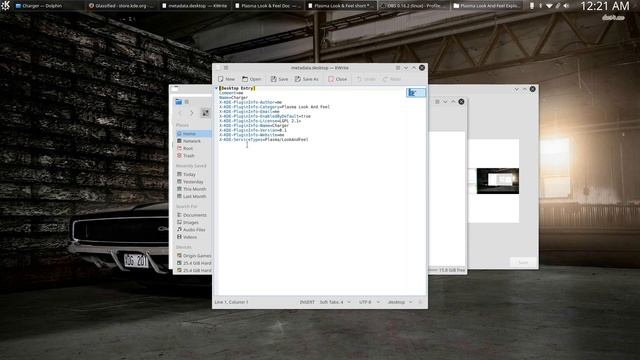
Task: Select Today under Recently Saved
Action: click(x=193, y=174)
